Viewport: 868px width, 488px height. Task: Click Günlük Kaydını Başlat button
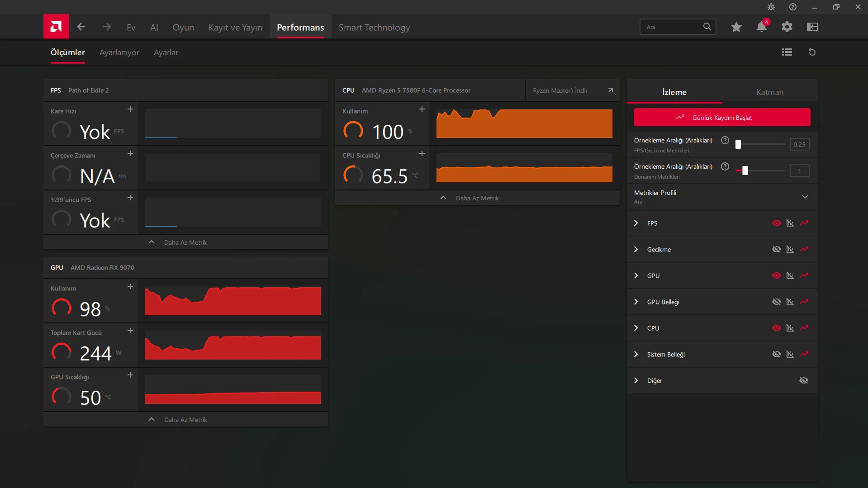pos(722,118)
